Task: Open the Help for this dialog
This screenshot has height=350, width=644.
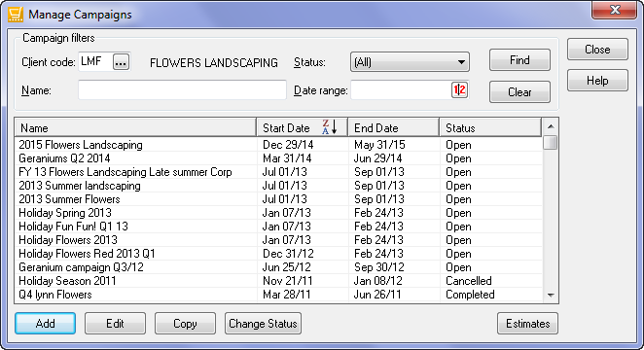Action: pyautogui.click(x=597, y=81)
